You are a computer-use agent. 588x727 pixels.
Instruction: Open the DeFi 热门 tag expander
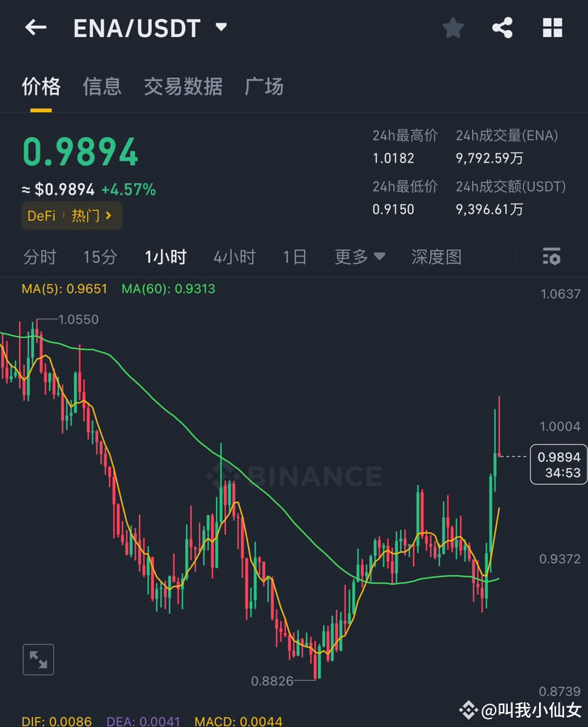click(x=71, y=215)
